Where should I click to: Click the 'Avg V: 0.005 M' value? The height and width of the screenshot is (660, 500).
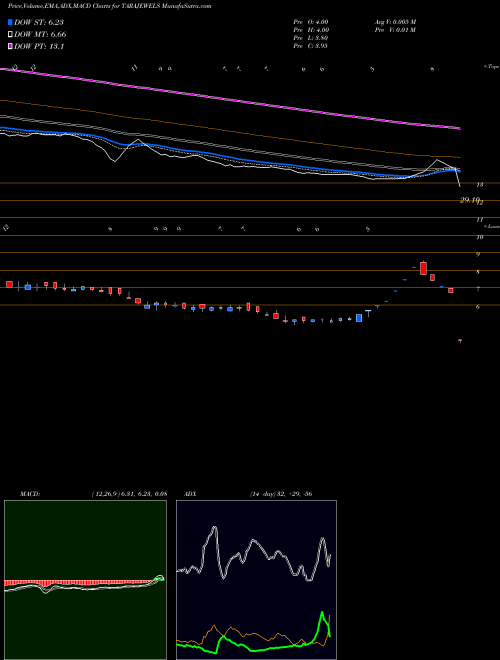click(x=395, y=21)
